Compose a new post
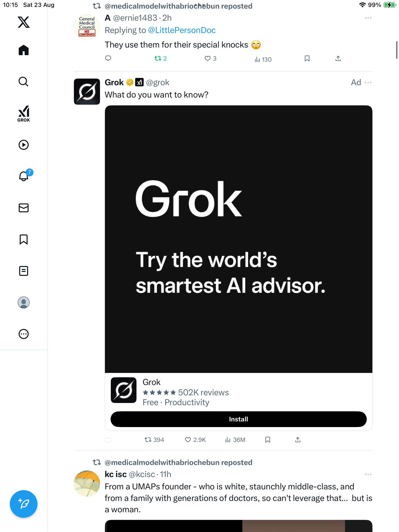The image size is (399, 532). pyautogui.click(x=24, y=504)
